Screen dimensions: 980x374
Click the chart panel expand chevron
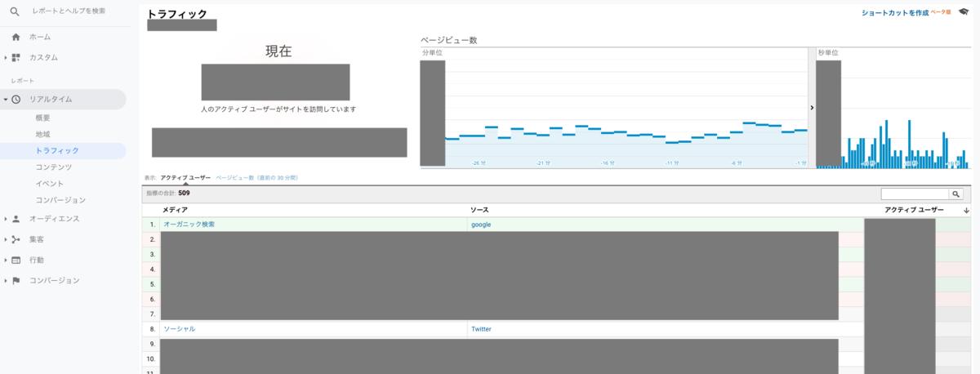812,107
